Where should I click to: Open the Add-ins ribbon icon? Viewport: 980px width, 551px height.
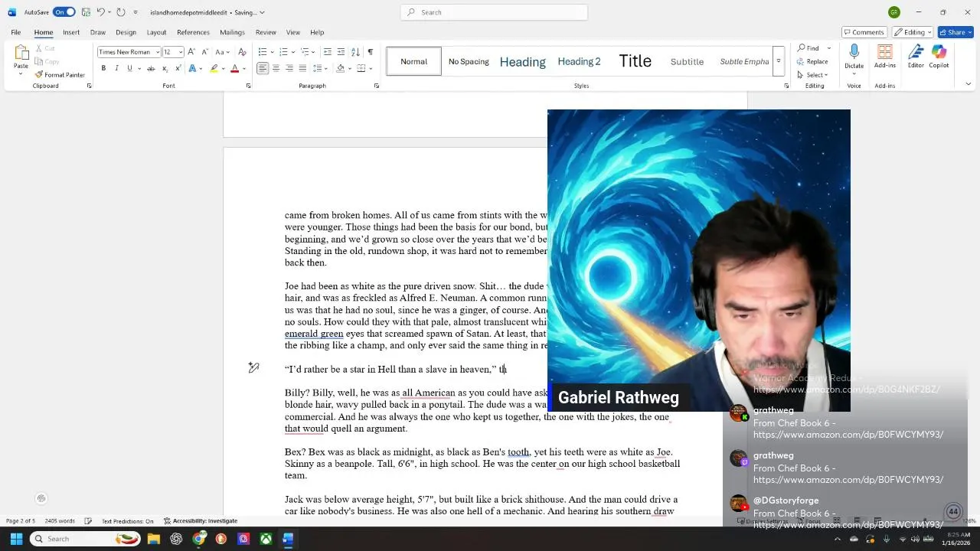(x=884, y=52)
